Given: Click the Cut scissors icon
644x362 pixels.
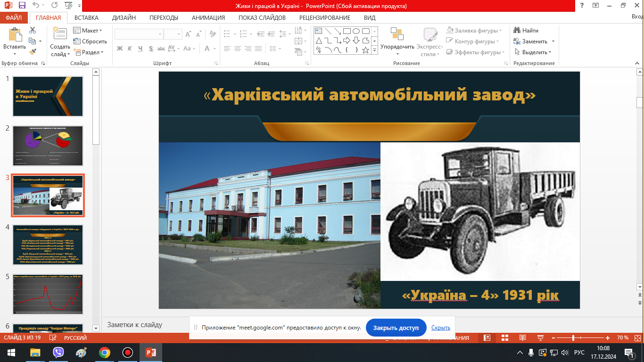Looking at the screenshot, I should point(33,30).
